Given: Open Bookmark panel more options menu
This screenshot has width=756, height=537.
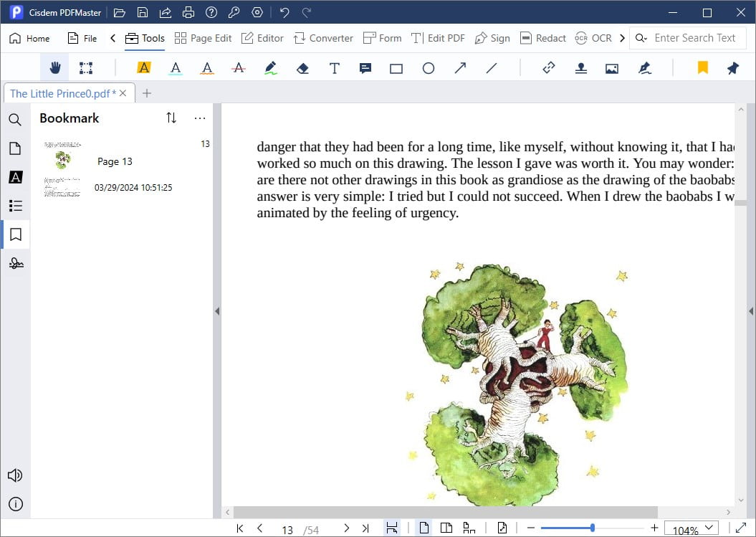Looking at the screenshot, I should [200, 118].
